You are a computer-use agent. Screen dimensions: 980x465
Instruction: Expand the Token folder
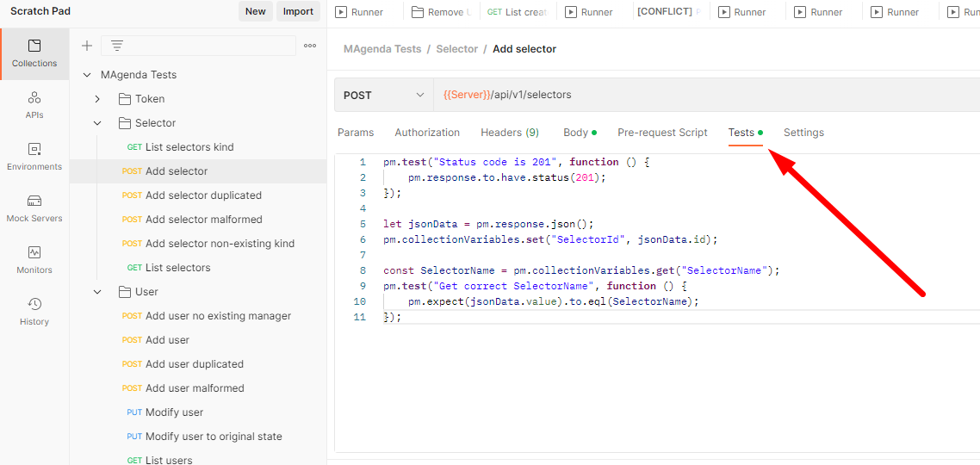pyautogui.click(x=97, y=99)
